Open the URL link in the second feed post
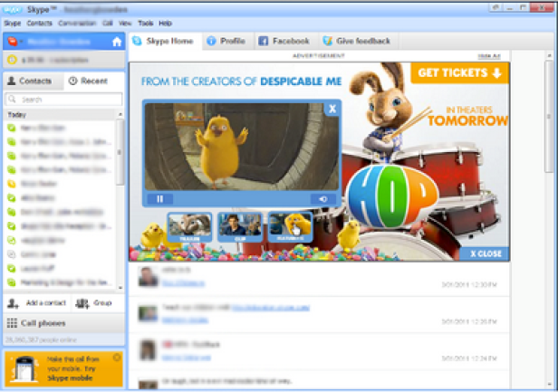This screenshot has height=392, width=558. click(271, 307)
